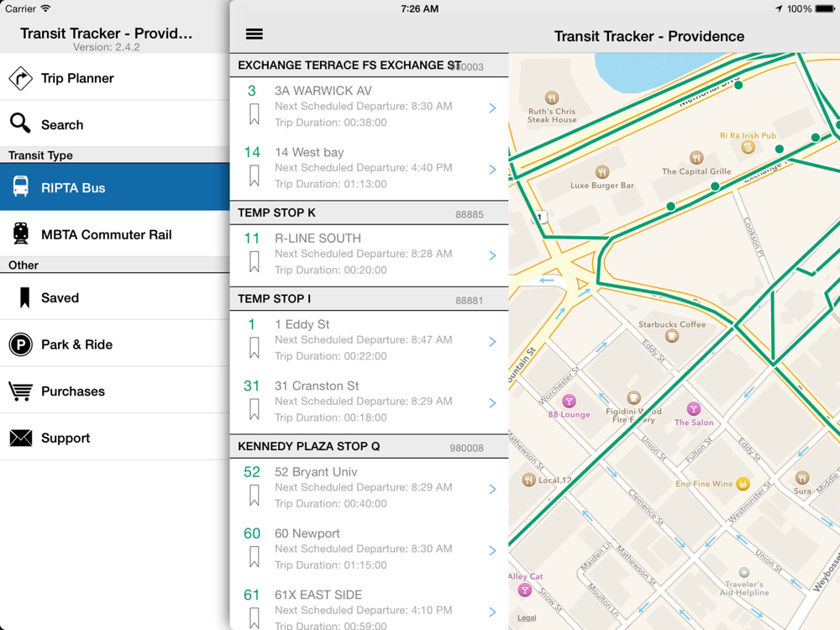
Task: Click the Park & Ride P icon
Action: click(x=20, y=344)
